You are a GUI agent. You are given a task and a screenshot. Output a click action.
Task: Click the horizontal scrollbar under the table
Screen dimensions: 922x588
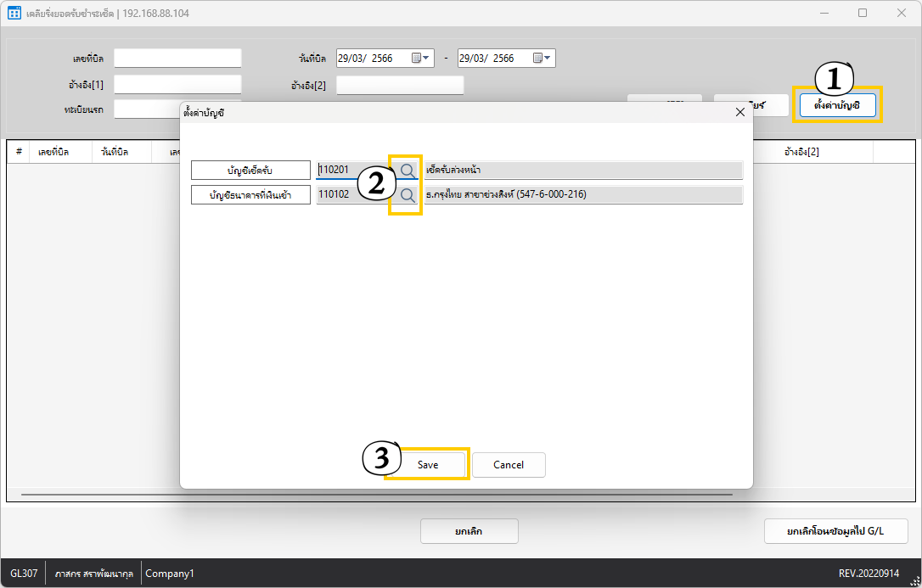(x=376, y=494)
